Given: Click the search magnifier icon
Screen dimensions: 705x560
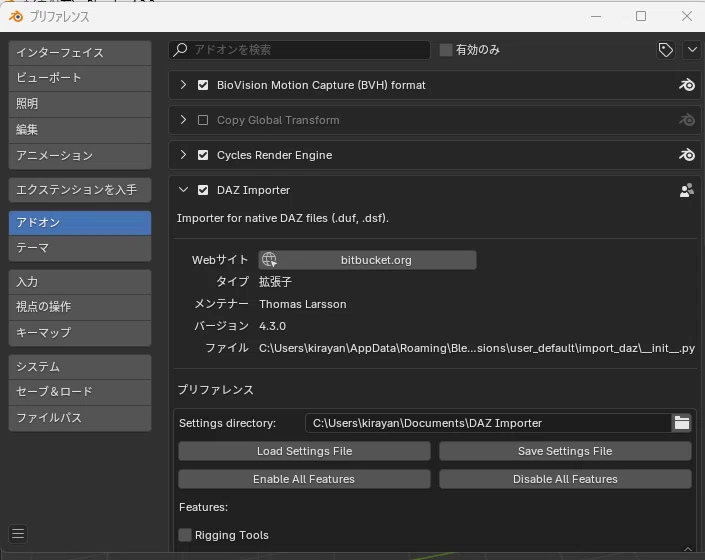Looking at the screenshot, I should [180, 49].
